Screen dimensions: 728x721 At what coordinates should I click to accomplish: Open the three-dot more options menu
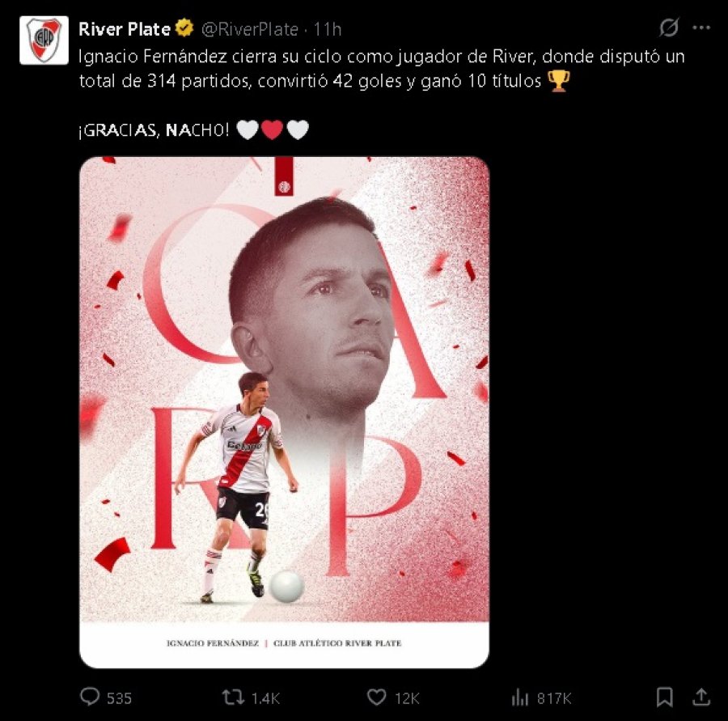coord(701,28)
